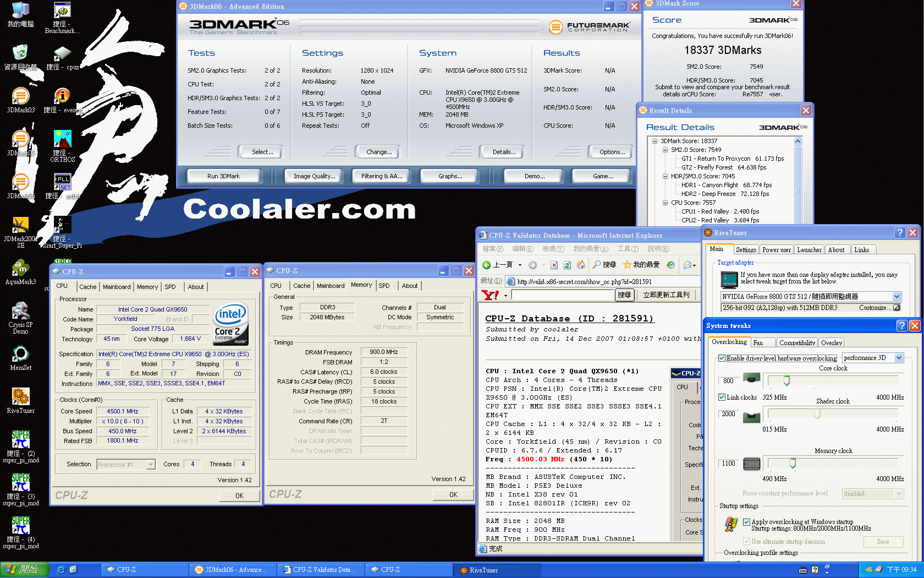Launch the Crysis SP Demo icon
This screenshot has width=924, height=578.
pos(20,311)
